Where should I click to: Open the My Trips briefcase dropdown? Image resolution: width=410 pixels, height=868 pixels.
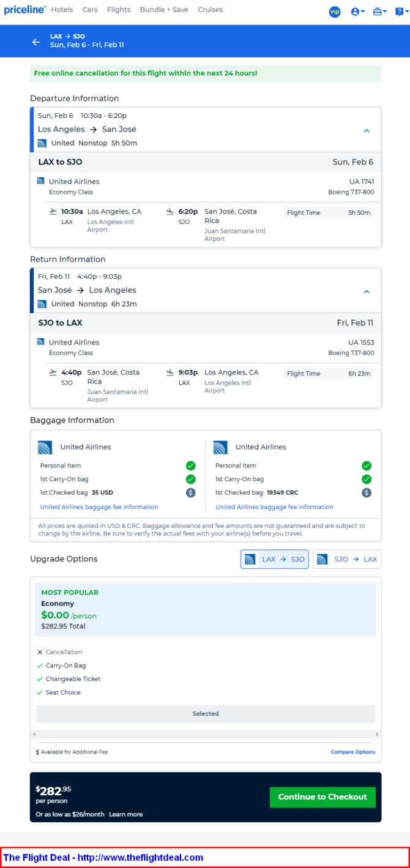pyautogui.click(x=379, y=12)
